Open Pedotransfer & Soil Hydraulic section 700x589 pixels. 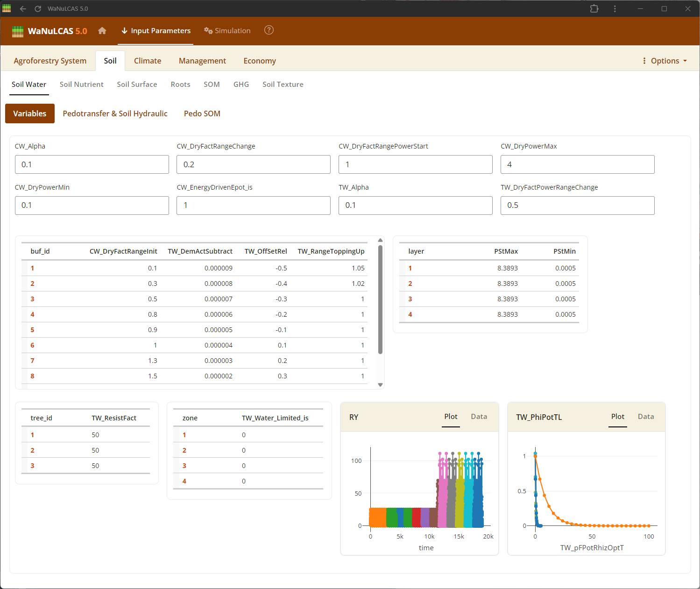tap(115, 114)
